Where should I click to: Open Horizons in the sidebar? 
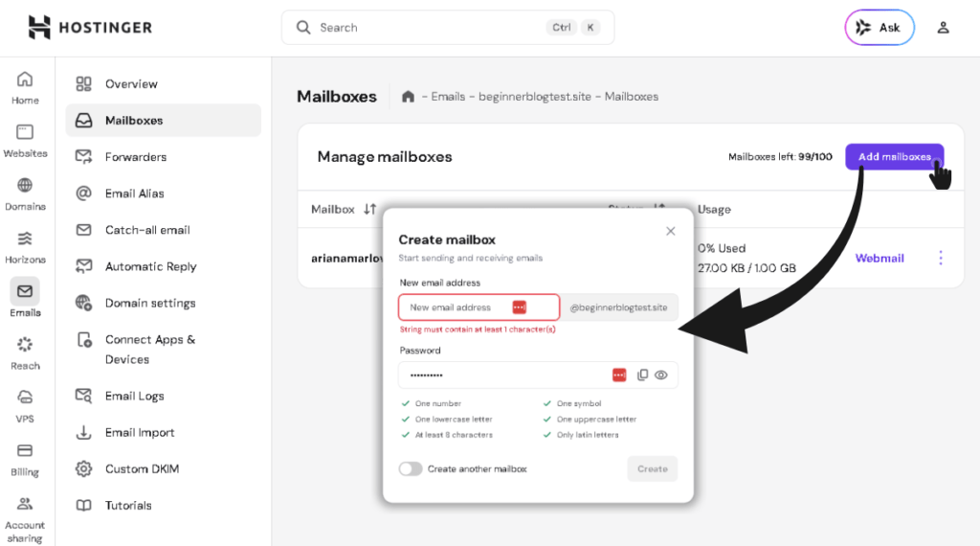(25, 248)
